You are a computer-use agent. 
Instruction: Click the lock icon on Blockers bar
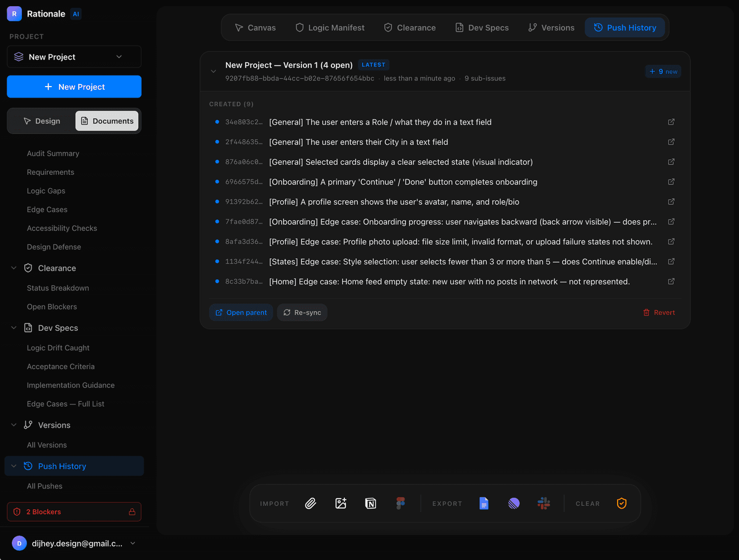[132, 512]
